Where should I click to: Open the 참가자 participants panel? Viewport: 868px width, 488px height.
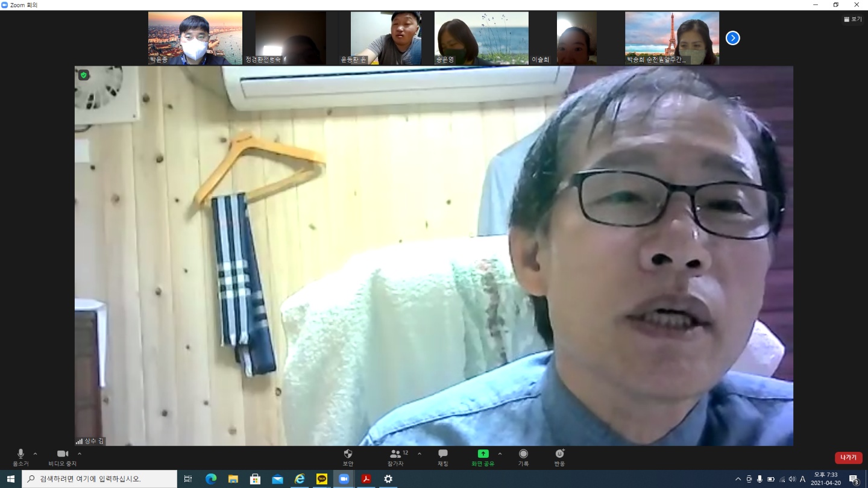click(396, 458)
